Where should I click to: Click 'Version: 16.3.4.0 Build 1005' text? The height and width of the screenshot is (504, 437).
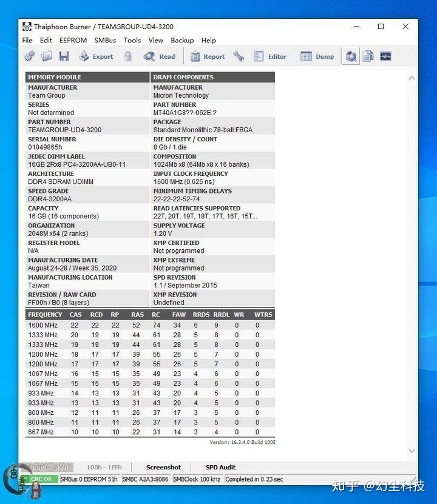[x=242, y=442]
